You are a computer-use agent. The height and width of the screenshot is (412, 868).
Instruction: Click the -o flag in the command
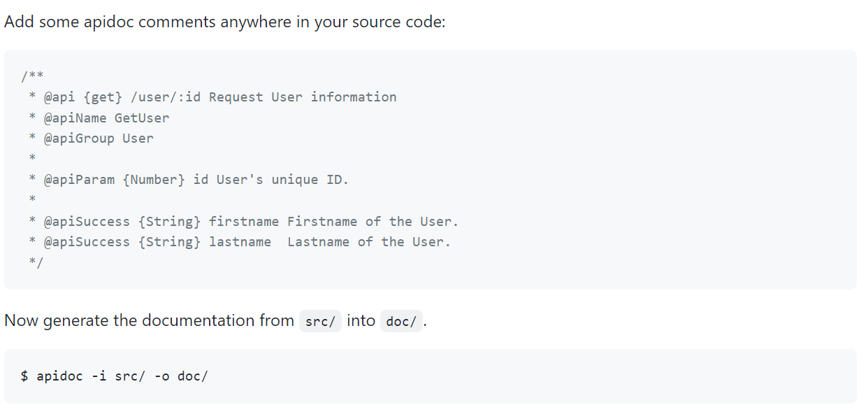tap(161, 376)
